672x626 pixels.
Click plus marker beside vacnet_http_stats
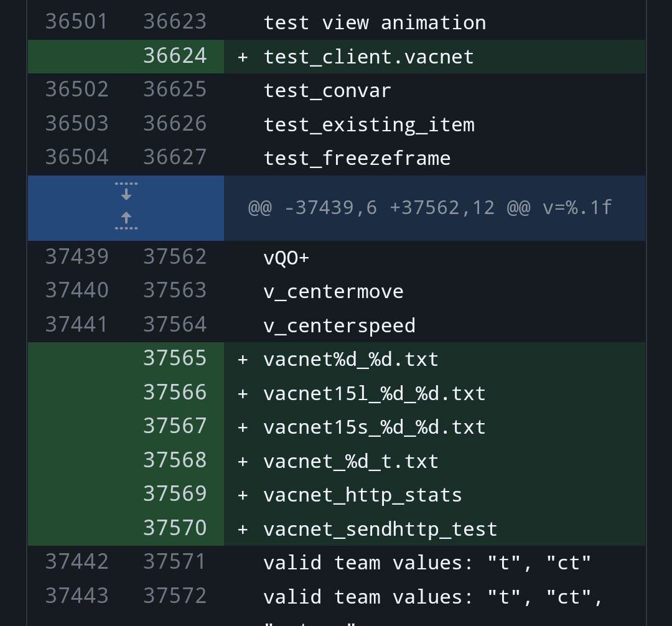(243, 495)
